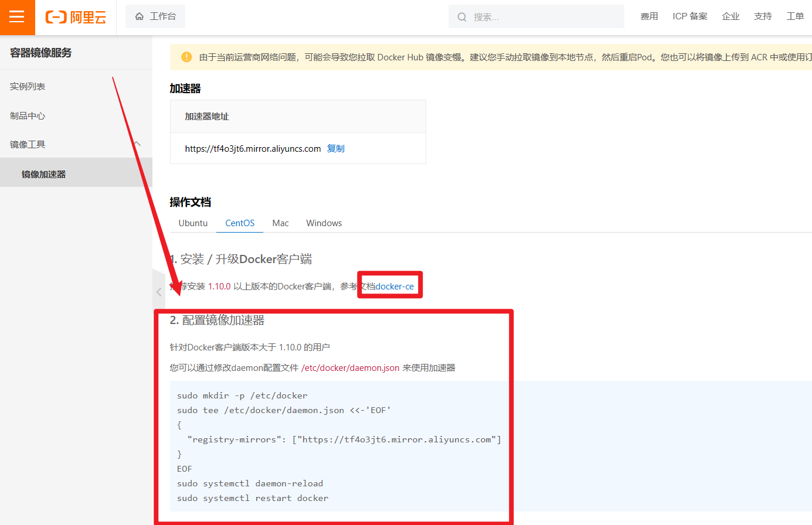
Task: Switch to the Ubuntu tab
Action: point(193,223)
